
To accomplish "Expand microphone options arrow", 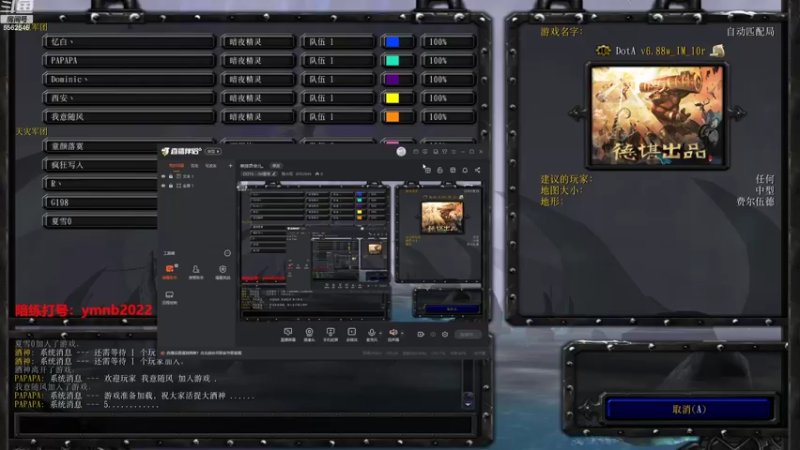I will tap(380, 333).
